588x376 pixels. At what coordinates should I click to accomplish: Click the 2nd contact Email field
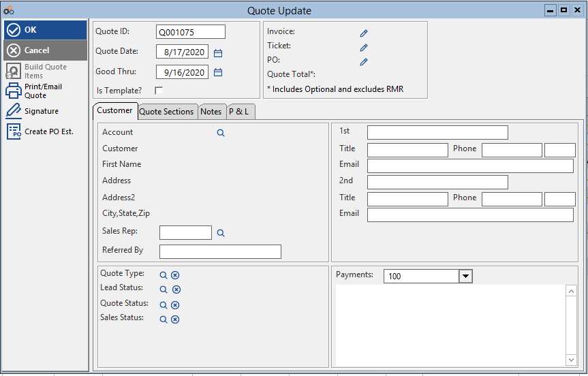click(470, 215)
